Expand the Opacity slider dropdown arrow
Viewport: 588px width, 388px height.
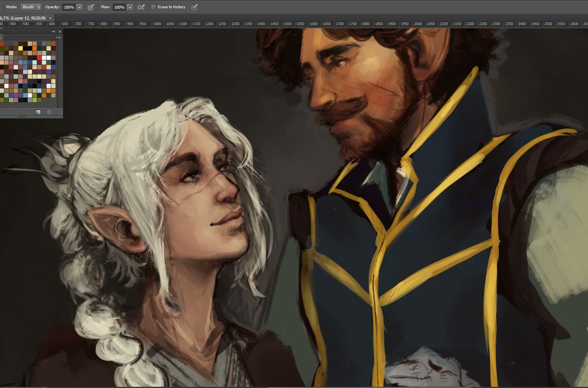click(x=79, y=7)
